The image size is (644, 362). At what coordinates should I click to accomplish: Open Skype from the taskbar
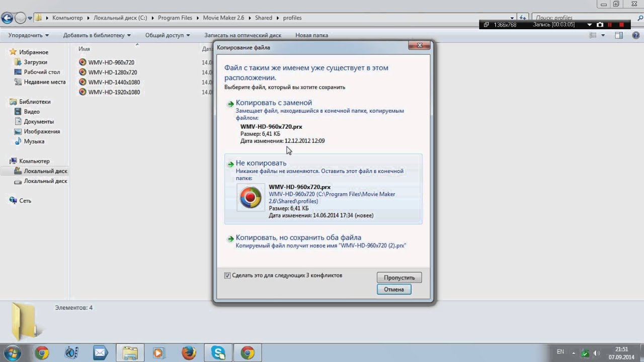pyautogui.click(x=218, y=353)
